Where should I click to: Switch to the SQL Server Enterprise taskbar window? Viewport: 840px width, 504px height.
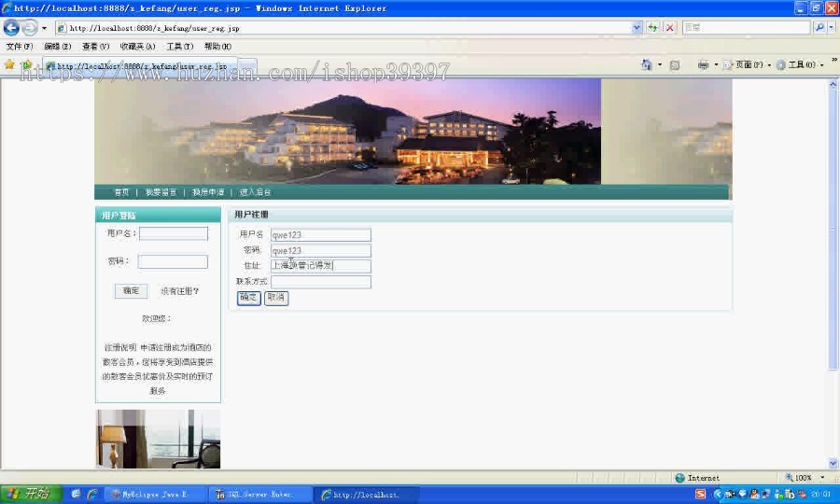[260, 495]
